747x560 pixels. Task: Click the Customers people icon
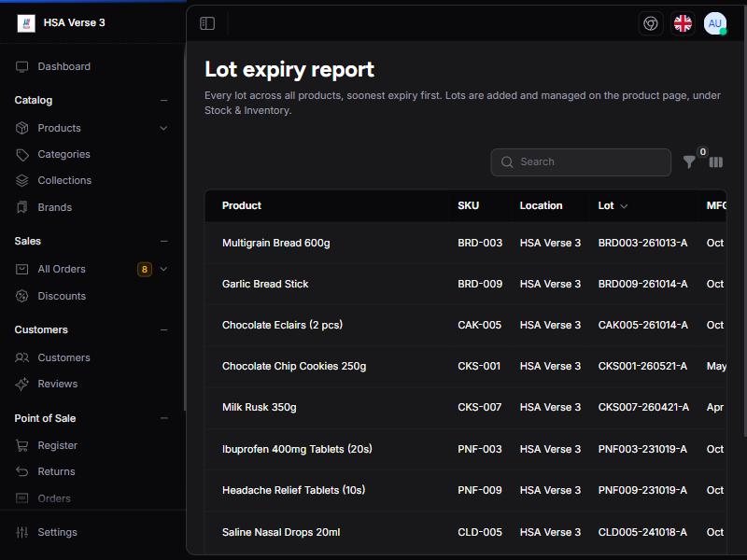click(x=21, y=357)
